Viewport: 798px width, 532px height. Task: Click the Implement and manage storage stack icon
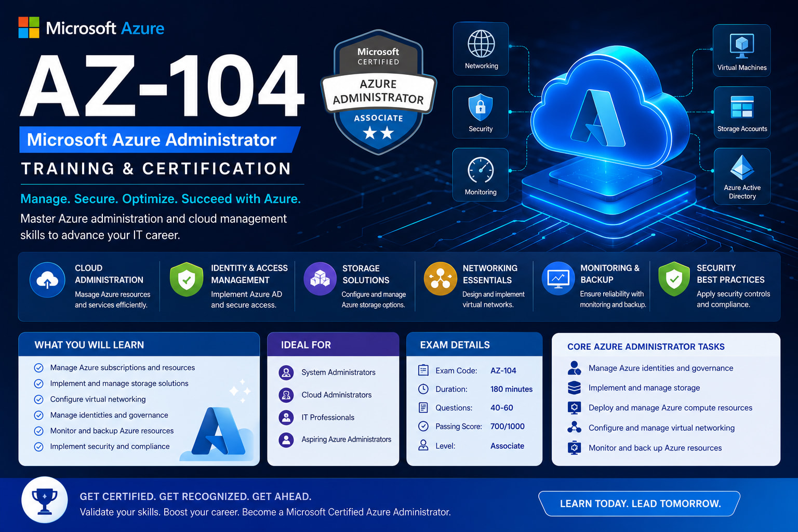point(574,388)
